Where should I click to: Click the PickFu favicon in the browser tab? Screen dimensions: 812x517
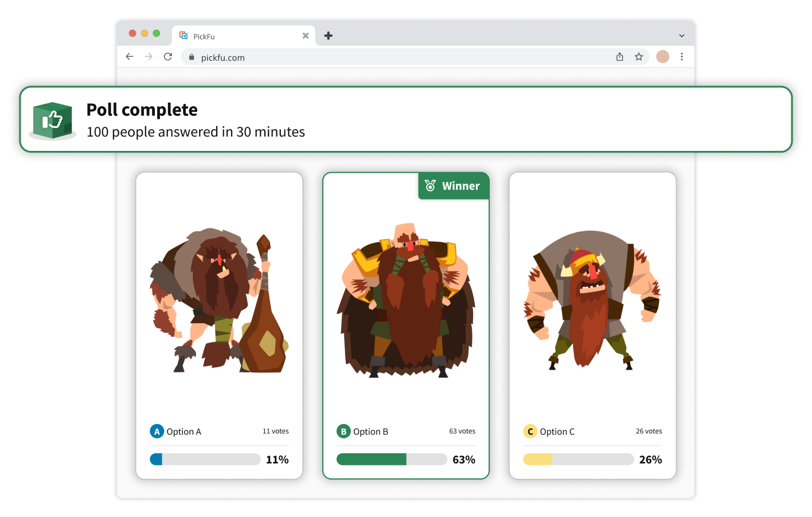[x=184, y=36]
